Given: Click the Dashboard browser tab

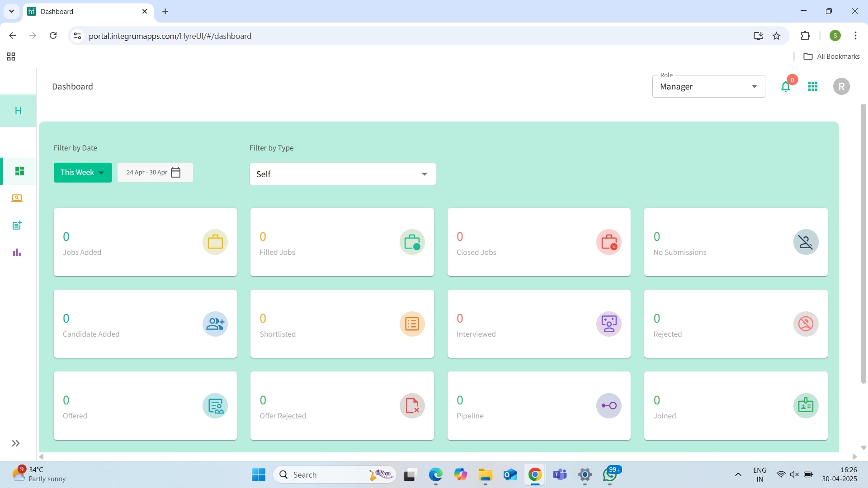Looking at the screenshot, I should coord(86,12).
